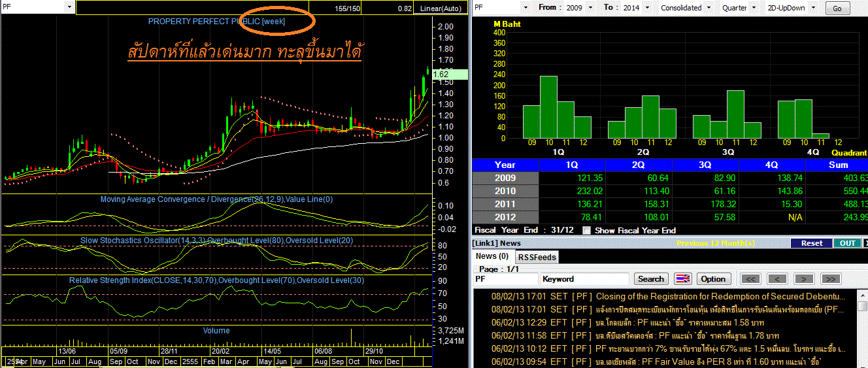Viewport: 868px width, 368px height.
Task: Open news 'Closing of the Registration for Redemption'
Action: click(x=669, y=296)
